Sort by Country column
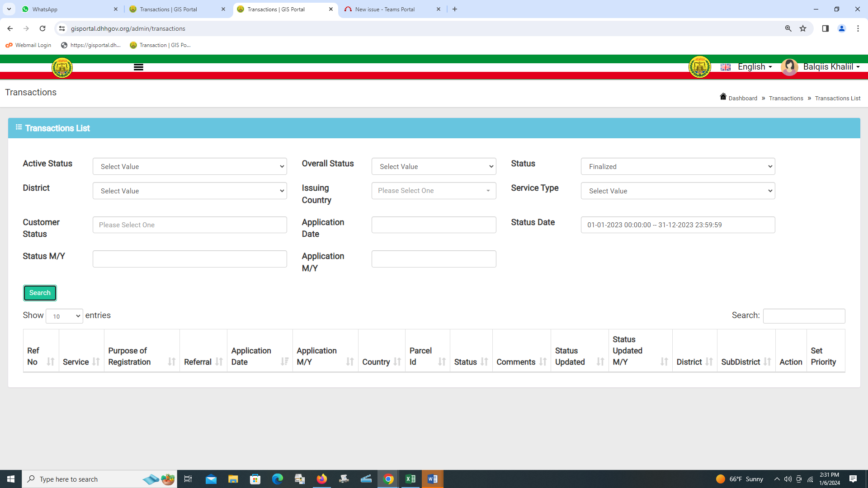 click(397, 361)
